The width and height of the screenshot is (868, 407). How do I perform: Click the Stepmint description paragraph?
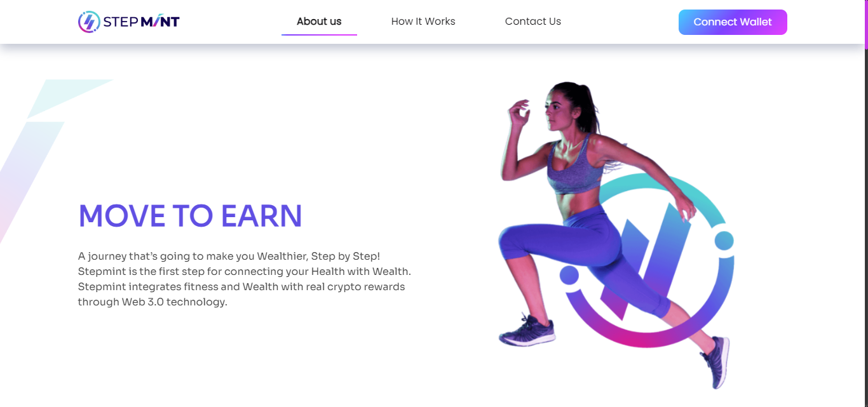point(245,279)
